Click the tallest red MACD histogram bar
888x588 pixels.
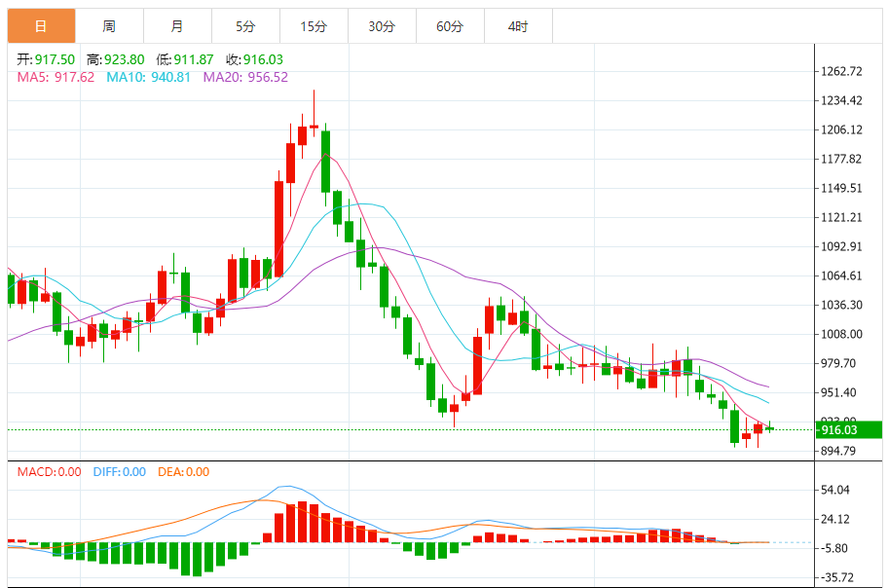click(303, 522)
